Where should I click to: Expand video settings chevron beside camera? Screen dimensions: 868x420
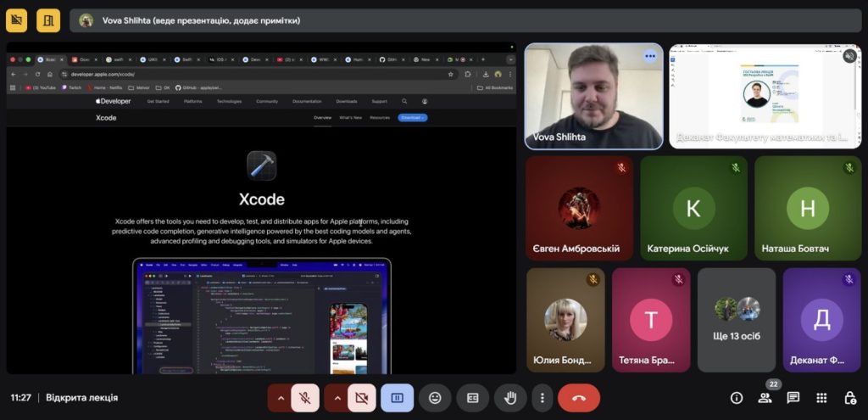[337, 398]
